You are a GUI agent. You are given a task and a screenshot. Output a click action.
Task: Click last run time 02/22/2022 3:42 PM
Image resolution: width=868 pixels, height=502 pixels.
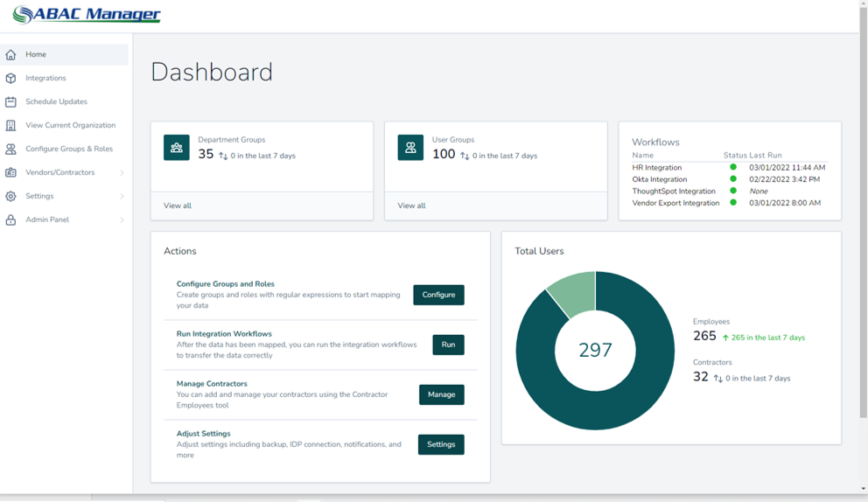(784, 179)
